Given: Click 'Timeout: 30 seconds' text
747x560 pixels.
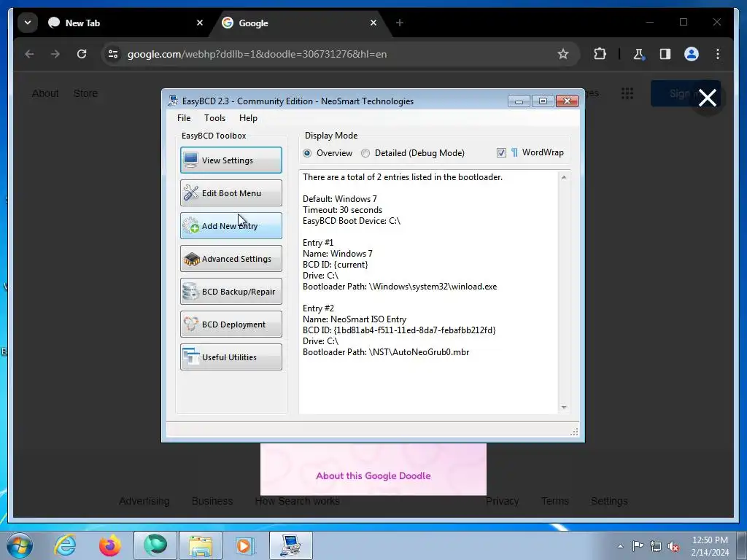Looking at the screenshot, I should coord(342,209).
